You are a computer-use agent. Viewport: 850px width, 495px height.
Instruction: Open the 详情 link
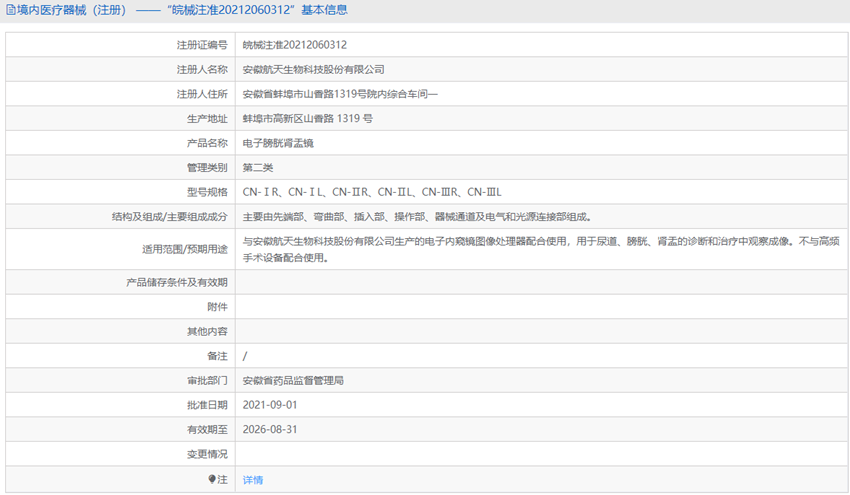tap(253, 480)
